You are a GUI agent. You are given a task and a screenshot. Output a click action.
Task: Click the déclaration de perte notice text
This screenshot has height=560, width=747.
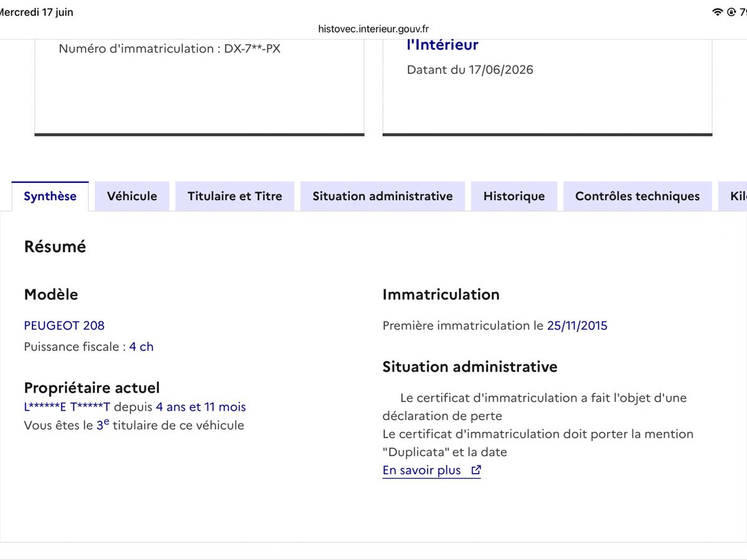535,406
